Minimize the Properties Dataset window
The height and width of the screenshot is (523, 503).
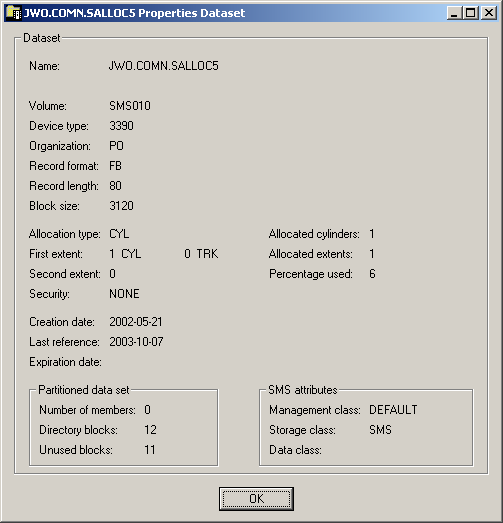(454, 13)
